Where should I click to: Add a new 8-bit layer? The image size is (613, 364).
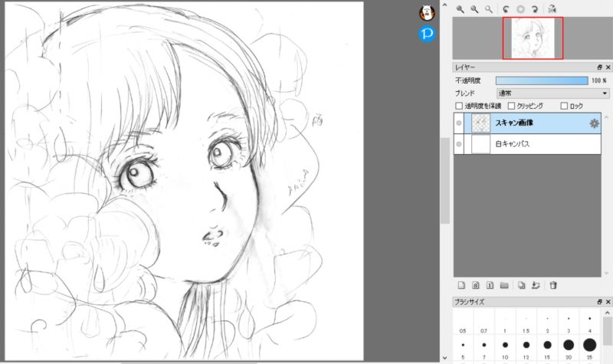[476, 285]
